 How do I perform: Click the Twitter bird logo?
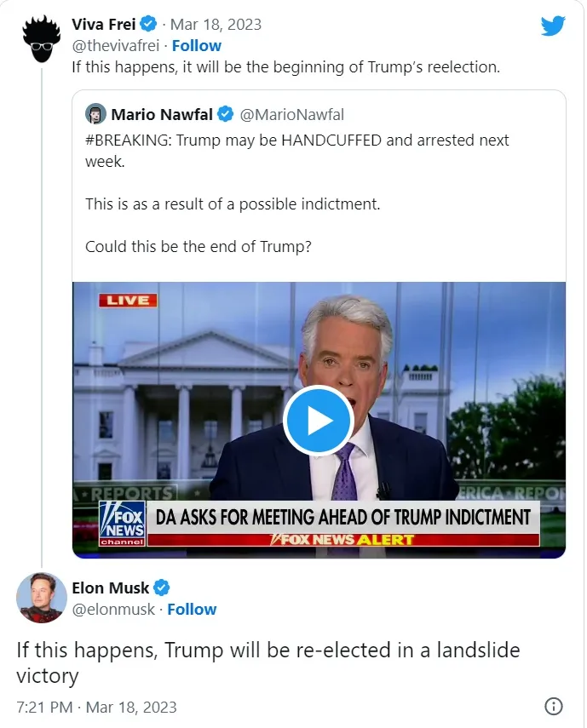click(x=553, y=26)
